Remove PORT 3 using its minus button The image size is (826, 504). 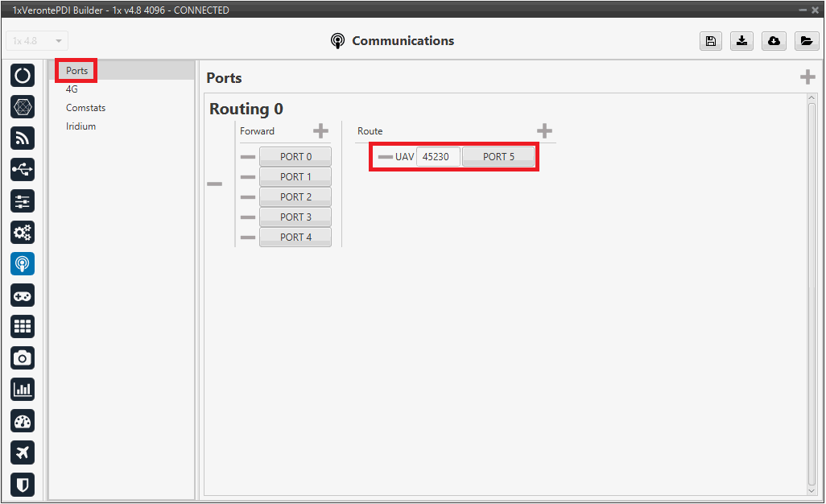(248, 217)
